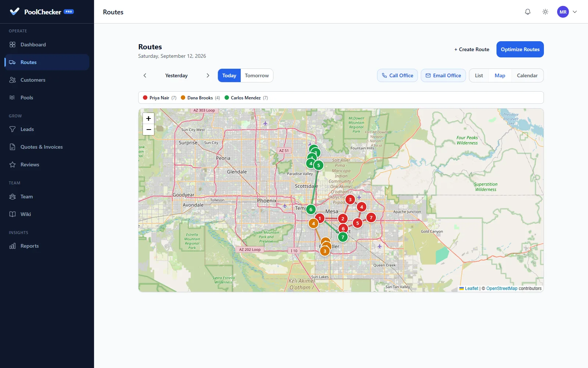Viewport: 588px width, 368px height.
Task: Click Priya Nair red legend dot
Action: 145,98
